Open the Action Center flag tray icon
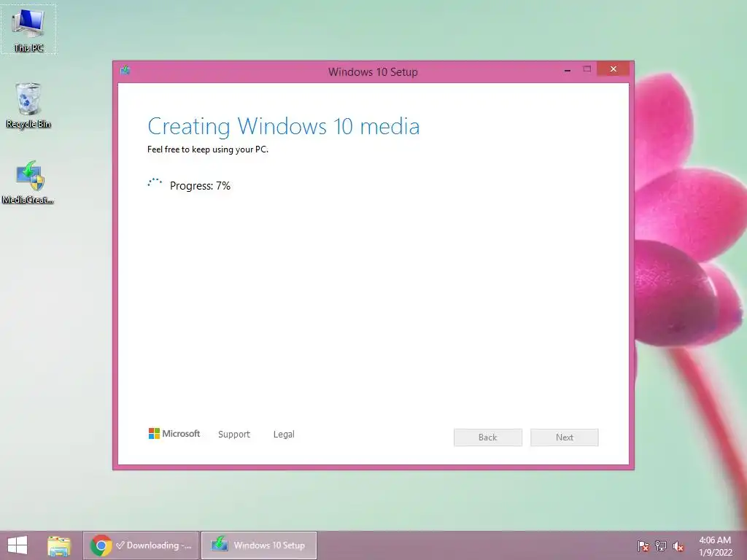The image size is (747, 560). click(643, 546)
